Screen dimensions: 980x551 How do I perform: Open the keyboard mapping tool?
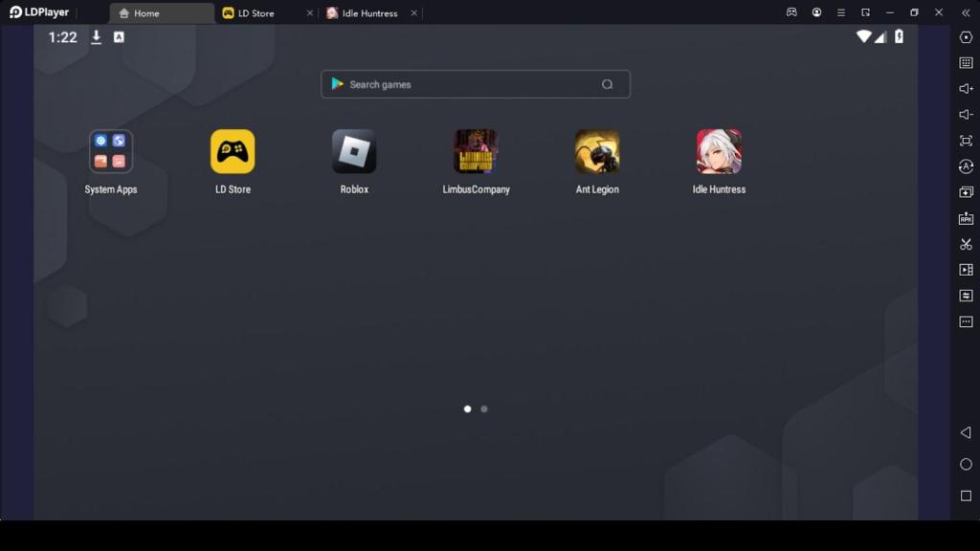pos(966,63)
